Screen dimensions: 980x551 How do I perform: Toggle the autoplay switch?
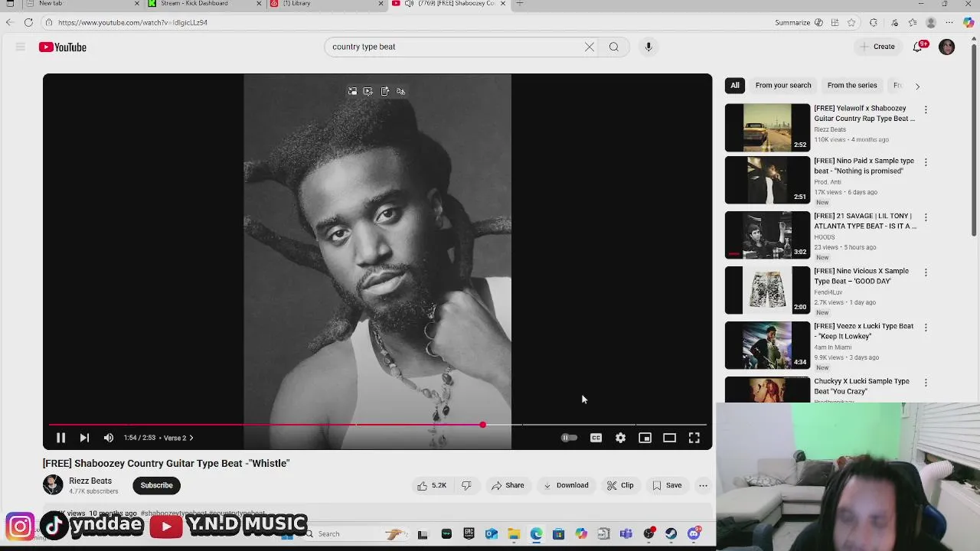569,438
